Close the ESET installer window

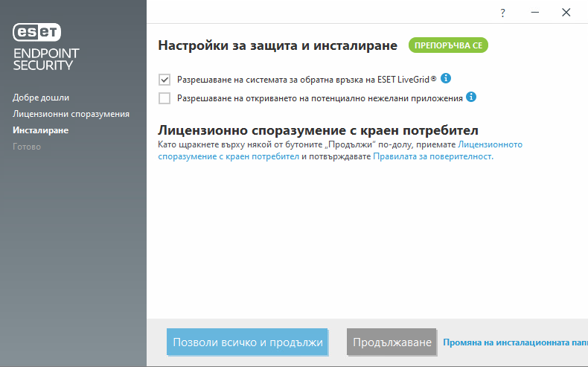coord(566,13)
